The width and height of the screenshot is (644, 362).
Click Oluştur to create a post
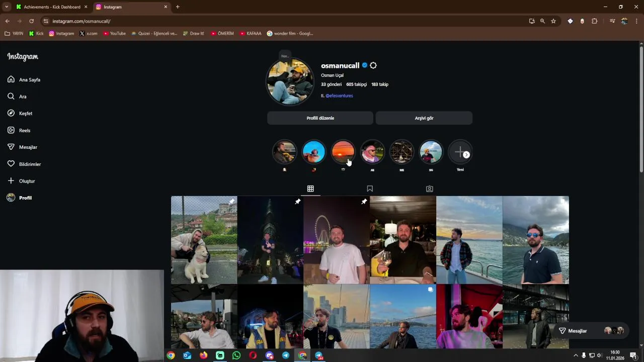click(21, 181)
